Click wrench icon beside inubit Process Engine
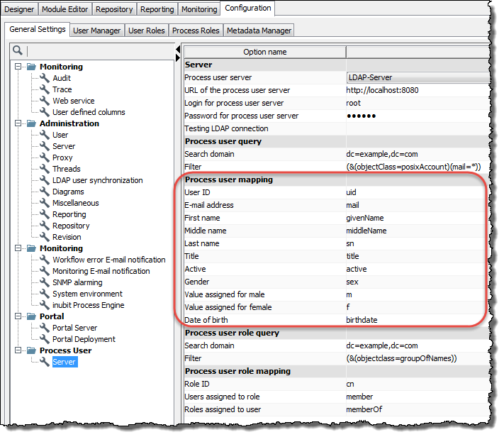 [x=45, y=305]
